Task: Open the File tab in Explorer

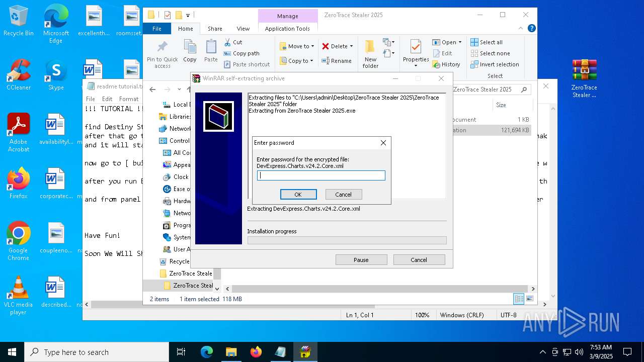Action: click(x=157, y=29)
